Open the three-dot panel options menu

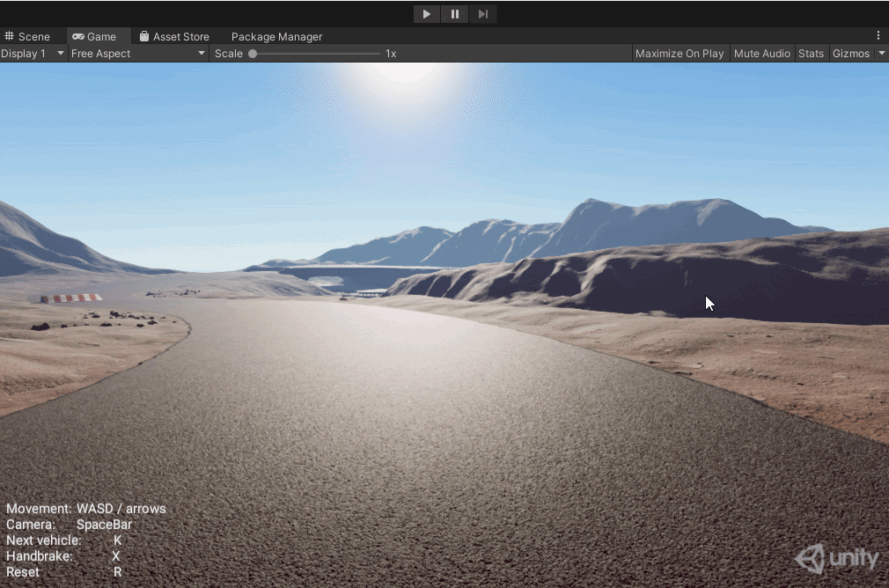pyautogui.click(x=878, y=36)
